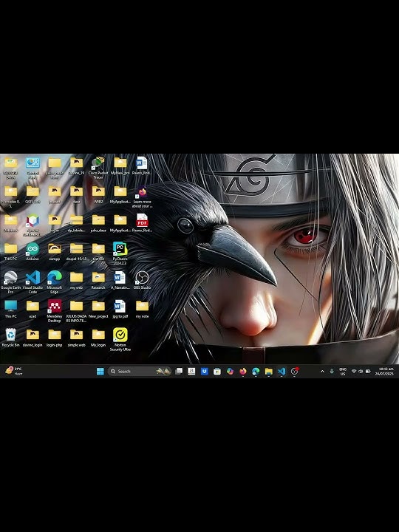Select the xampp folder
This screenshot has width=399, height=532.
[54, 252]
